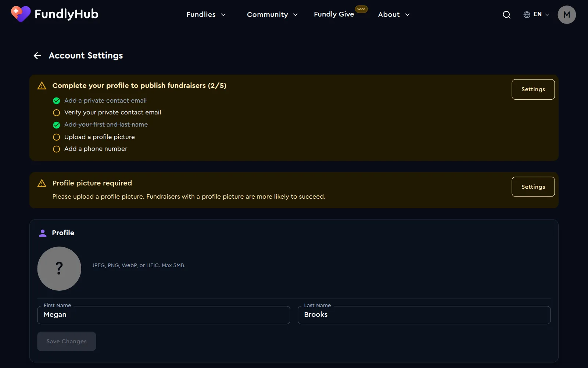Viewport: 588px width, 368px height.
Task: Click the Soon badge on Fundly Give
Action: coord(361,9)
